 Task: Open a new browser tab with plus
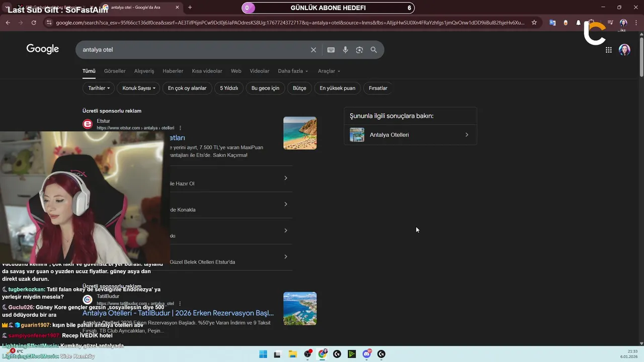click(190, 8)
